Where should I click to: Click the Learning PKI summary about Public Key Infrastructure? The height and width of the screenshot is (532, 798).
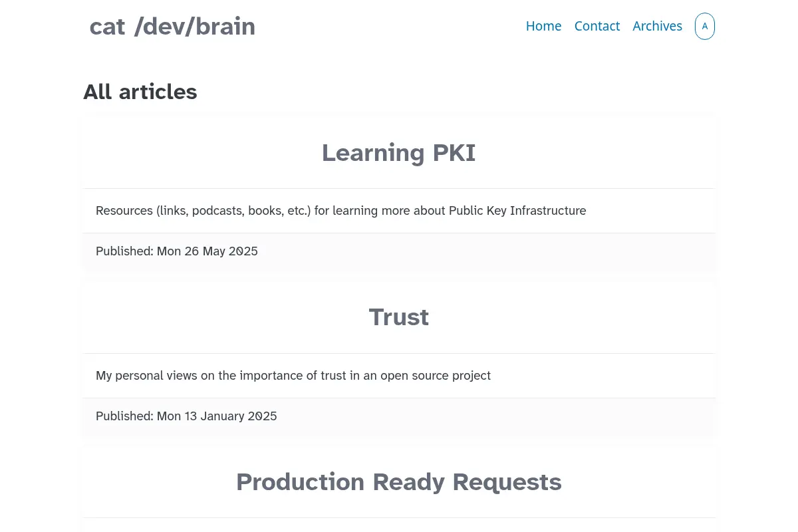coord(340,211)
